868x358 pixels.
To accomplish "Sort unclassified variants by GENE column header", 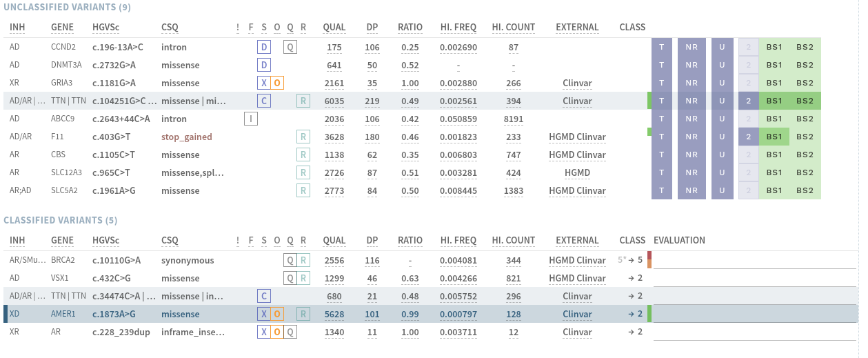I will [62, 28].
